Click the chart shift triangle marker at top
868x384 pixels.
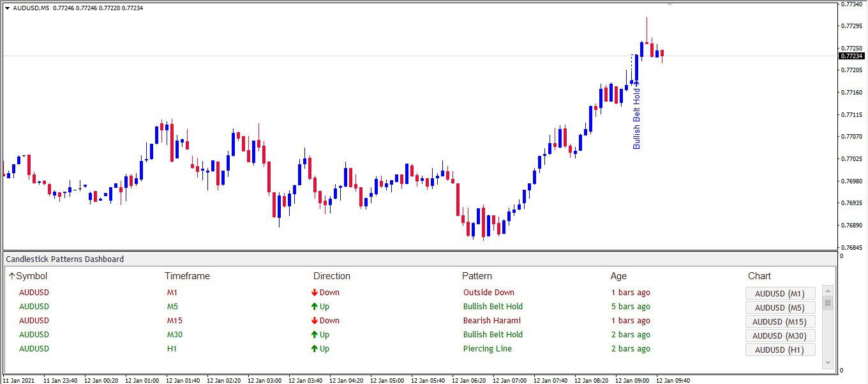[670, 4]
